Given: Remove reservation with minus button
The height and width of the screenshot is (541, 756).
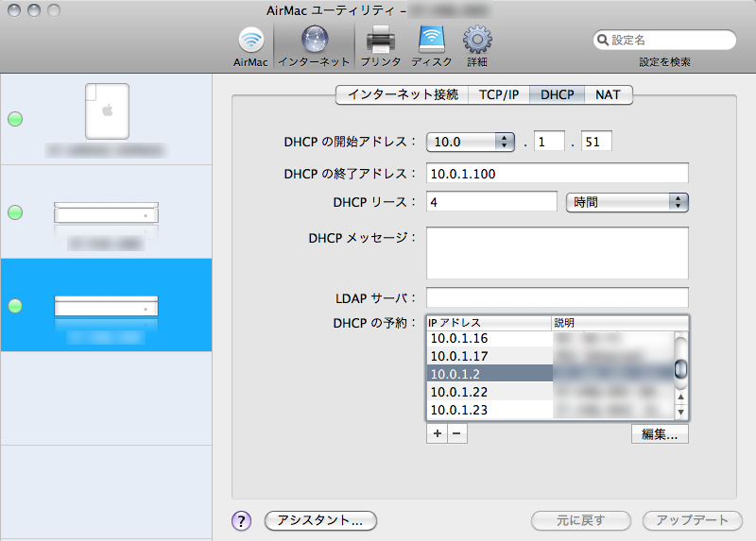Looking at the screenshot, I should pyautogui.click(x=456, y=434).
